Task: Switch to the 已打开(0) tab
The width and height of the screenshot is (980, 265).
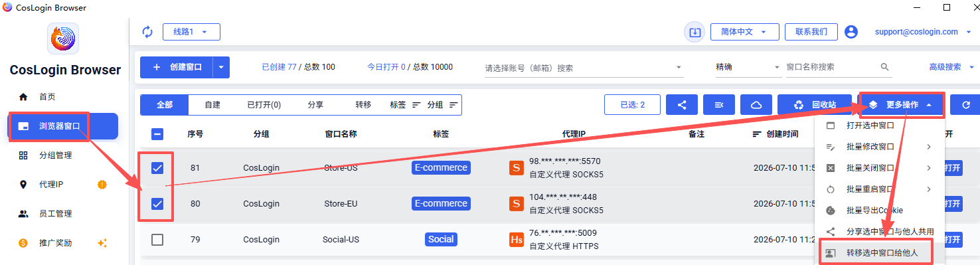Action: [264, 105]
